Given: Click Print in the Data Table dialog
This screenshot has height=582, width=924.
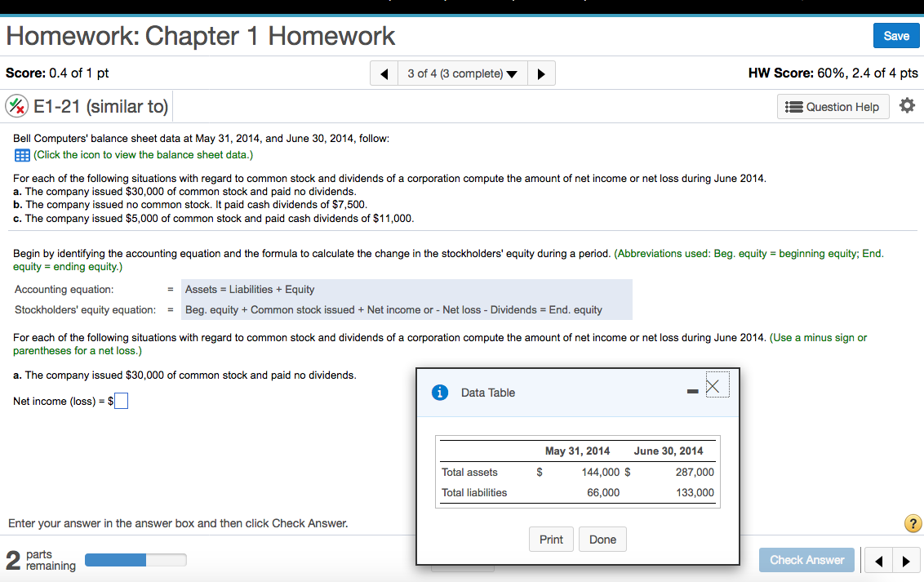Looking at the screenshot, I should click(x=551, y=539).
